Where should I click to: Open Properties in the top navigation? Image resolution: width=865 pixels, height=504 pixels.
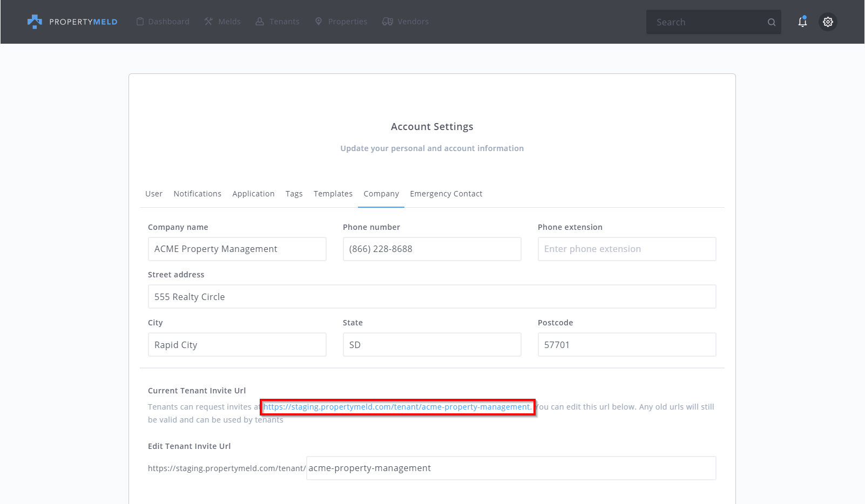(341, 22)
